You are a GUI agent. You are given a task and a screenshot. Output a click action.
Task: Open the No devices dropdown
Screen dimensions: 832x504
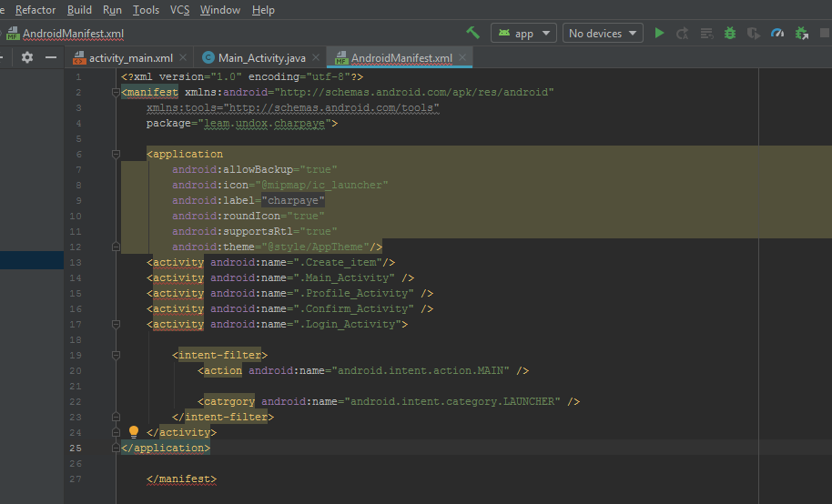coord(602,33)
